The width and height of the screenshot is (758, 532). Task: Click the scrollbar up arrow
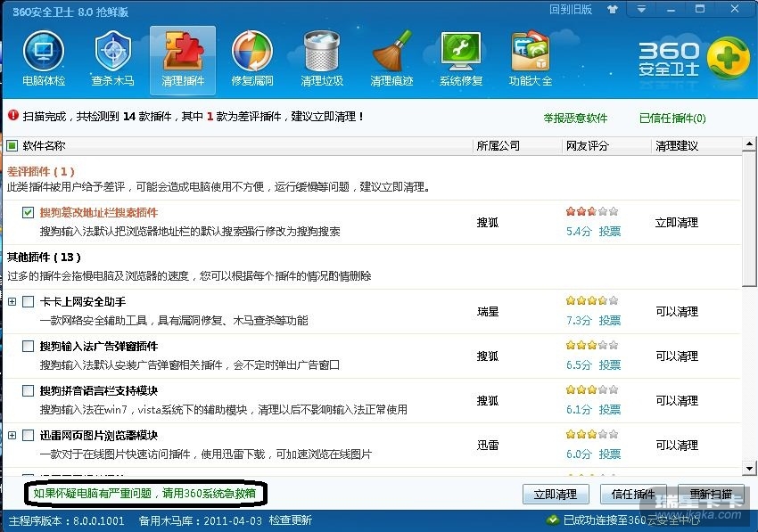749,143
